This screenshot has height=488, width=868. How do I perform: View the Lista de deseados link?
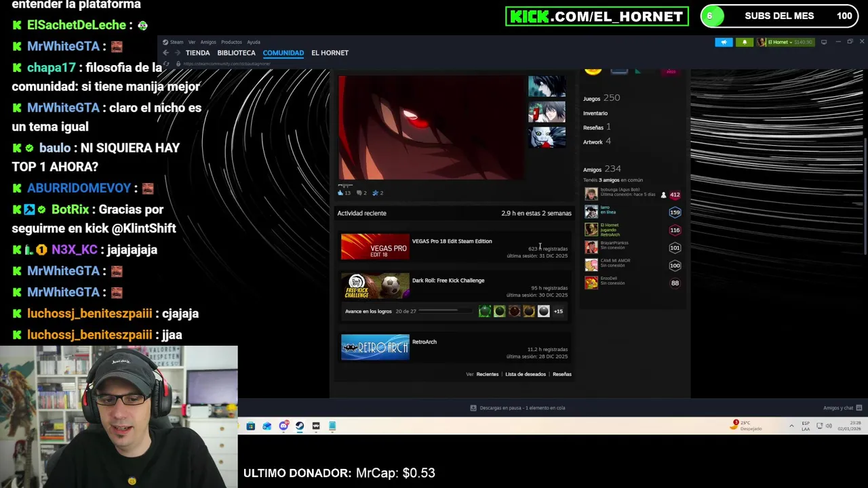[526, 374]
